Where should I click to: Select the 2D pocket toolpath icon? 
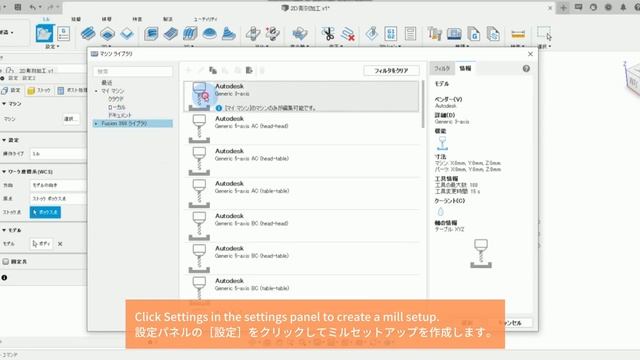pyautogui.click(x=107, y=33)
